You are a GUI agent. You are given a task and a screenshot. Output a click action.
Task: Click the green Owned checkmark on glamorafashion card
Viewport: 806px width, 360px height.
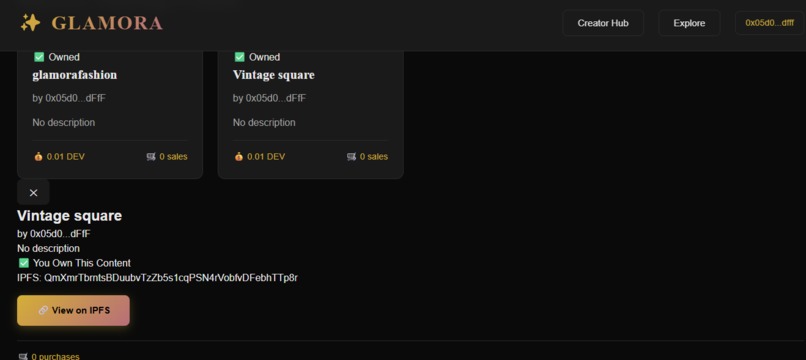tap(39, 57)
